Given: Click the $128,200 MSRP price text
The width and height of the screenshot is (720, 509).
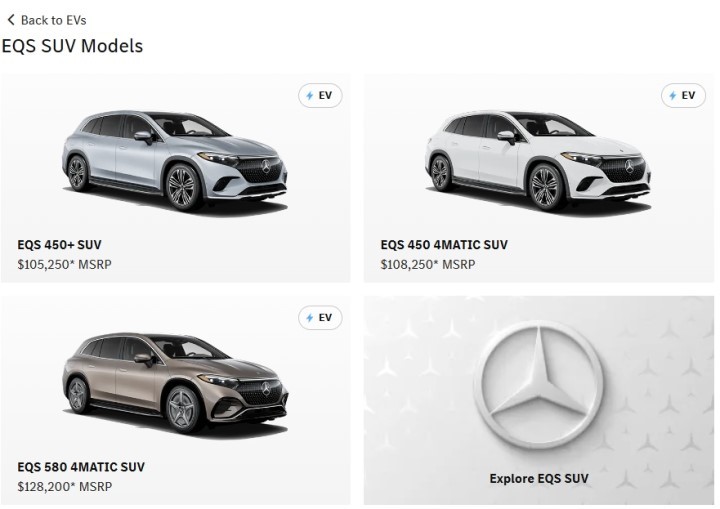Looking at the screenshot, I should (x=64, y=486).
